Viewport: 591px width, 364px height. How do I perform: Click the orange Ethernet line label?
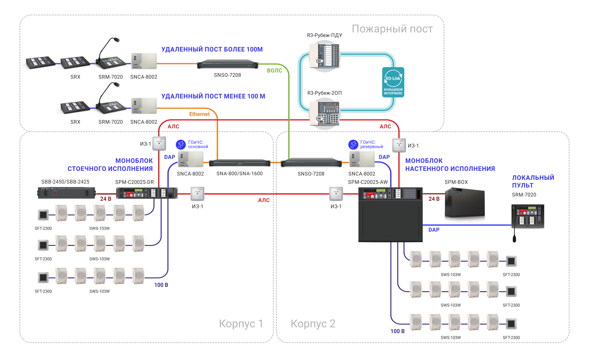pyautogui.click(x=199, y=114)
